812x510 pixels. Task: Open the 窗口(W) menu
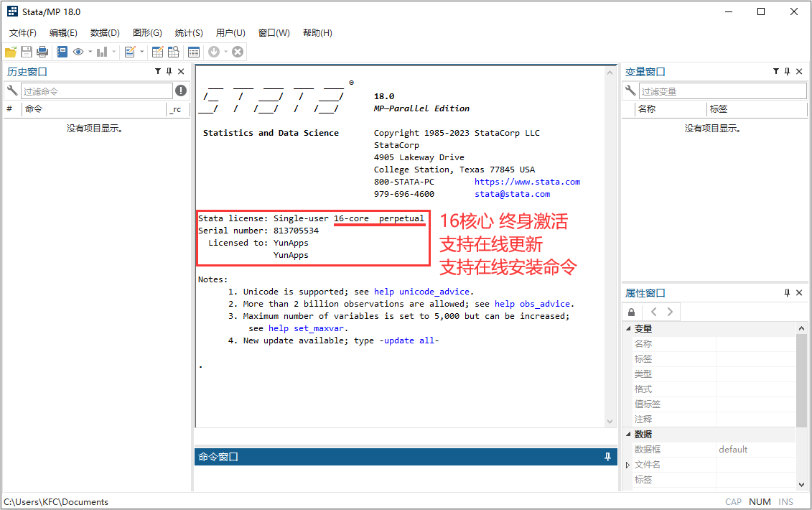coord(274,32)
